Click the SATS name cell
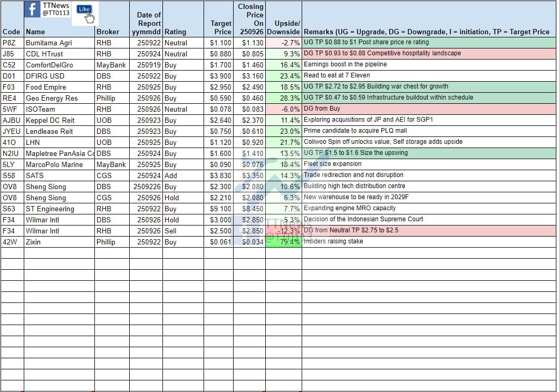The width and height of the screenshot is (559, 392). point(59,175)
